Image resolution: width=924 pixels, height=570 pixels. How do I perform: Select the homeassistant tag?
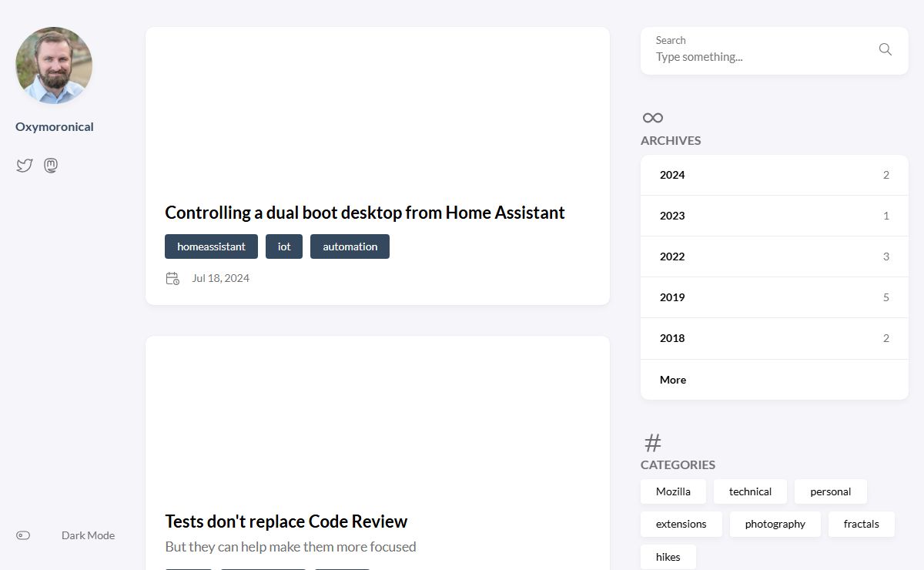211,246
